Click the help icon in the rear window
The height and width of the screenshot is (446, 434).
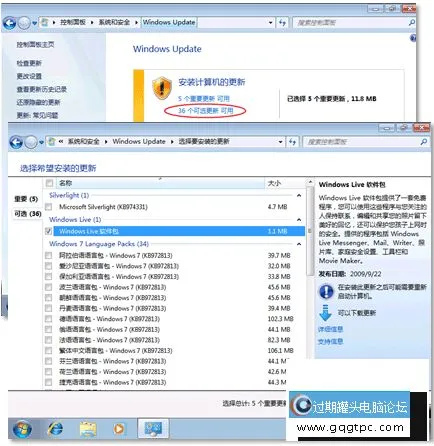[413, 38]
